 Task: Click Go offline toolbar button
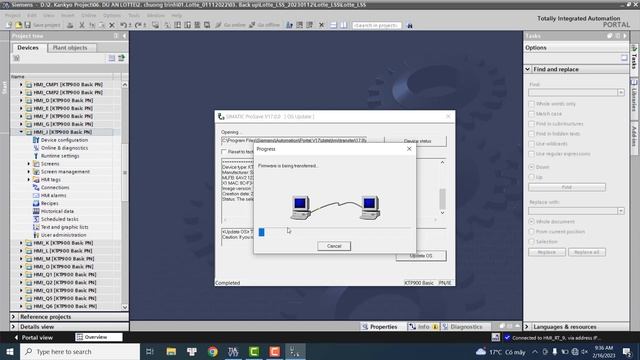coord(264,25)
